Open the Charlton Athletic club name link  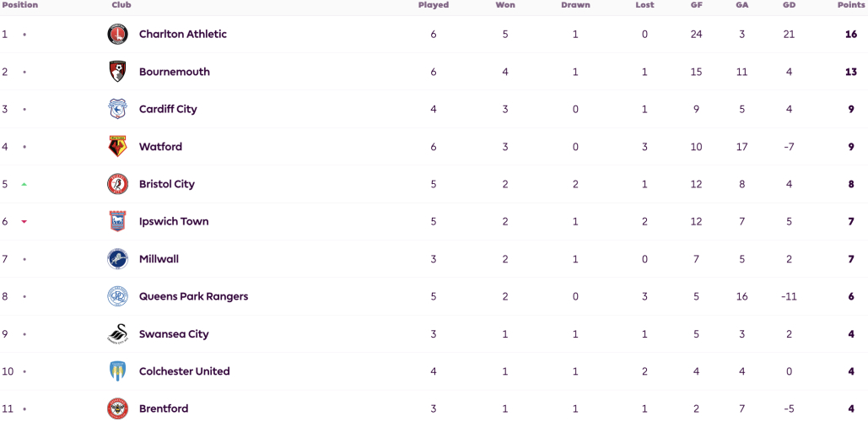coord(183,35)
